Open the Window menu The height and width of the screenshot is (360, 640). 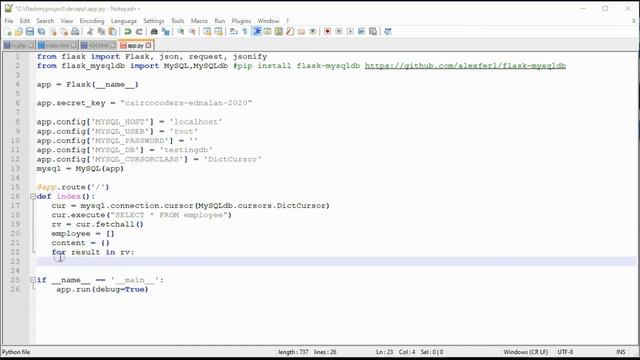click(x=268, y=21)
